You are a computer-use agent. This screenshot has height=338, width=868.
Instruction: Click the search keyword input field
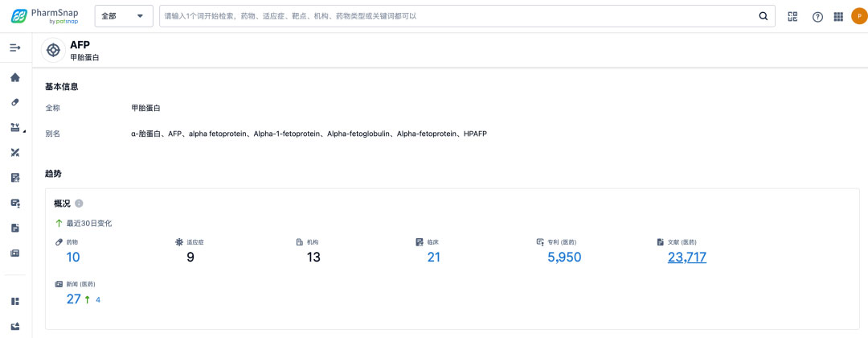coord(458,16)
